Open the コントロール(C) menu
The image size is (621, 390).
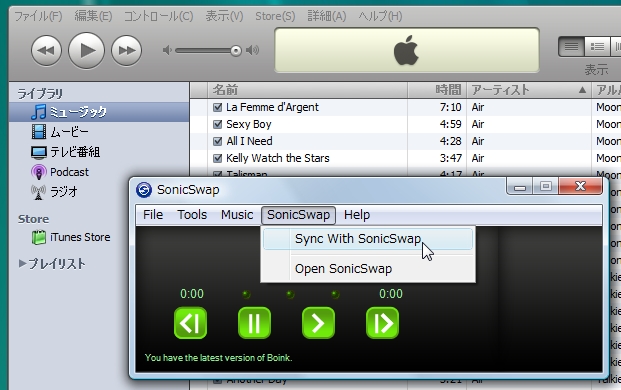coord(158,16)
